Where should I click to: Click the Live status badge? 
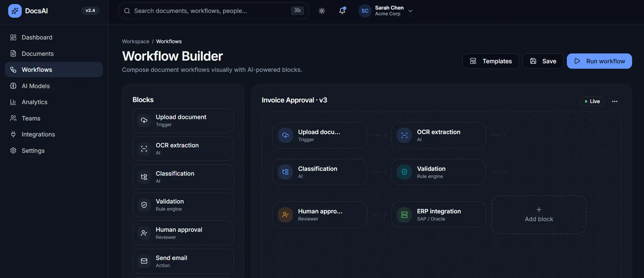pyautogui.click(x=592, y=101)
